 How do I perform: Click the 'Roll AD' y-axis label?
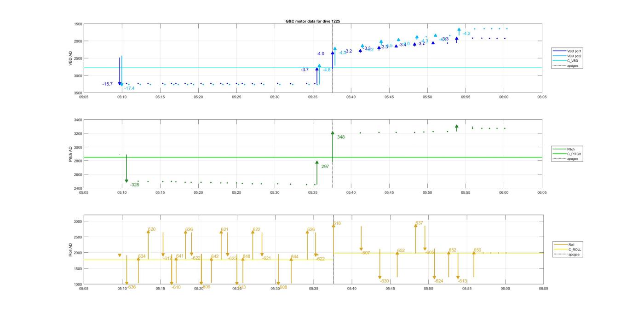click(70, 249)
